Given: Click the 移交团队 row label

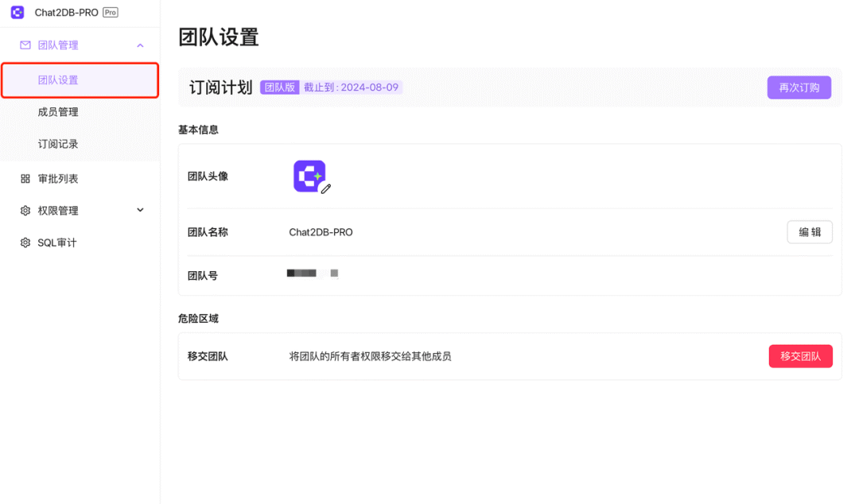Looking at the screenshot, I should click(x=208, y=356).
